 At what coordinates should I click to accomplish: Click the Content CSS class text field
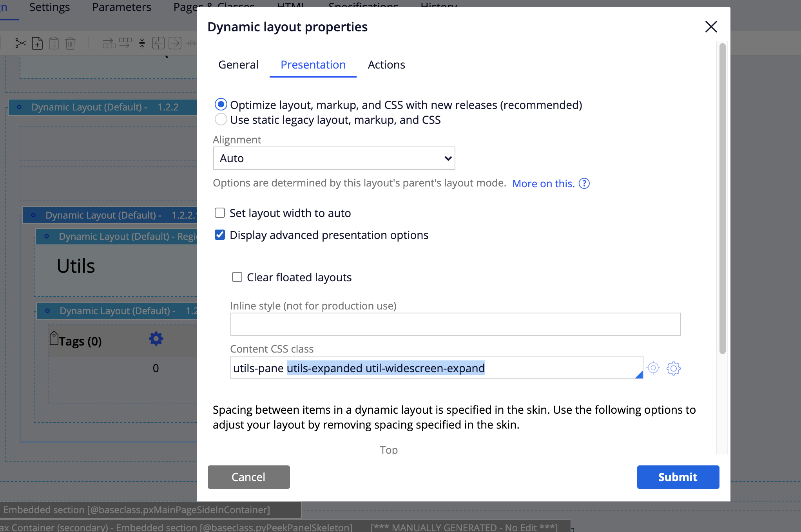pyautogui.click(x=437, y=367)
